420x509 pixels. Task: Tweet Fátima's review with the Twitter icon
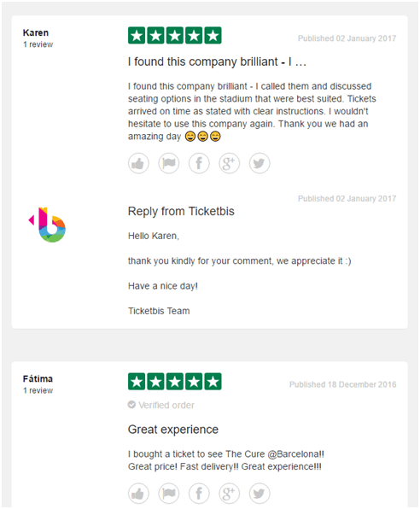tap(260, 494)
